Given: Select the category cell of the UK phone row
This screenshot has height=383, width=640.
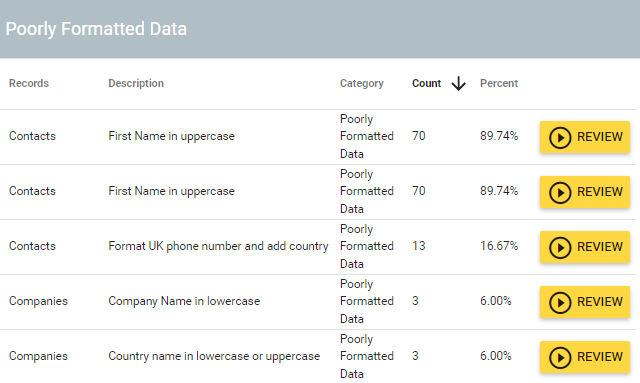Looking at the screenshot, I should click(367, 246).
